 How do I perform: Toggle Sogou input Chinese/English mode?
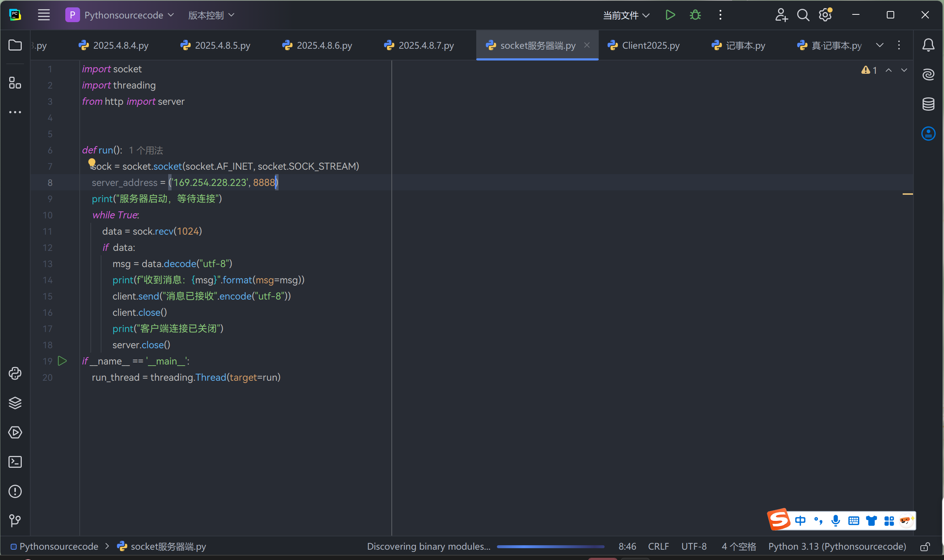[x=800, y=521]
